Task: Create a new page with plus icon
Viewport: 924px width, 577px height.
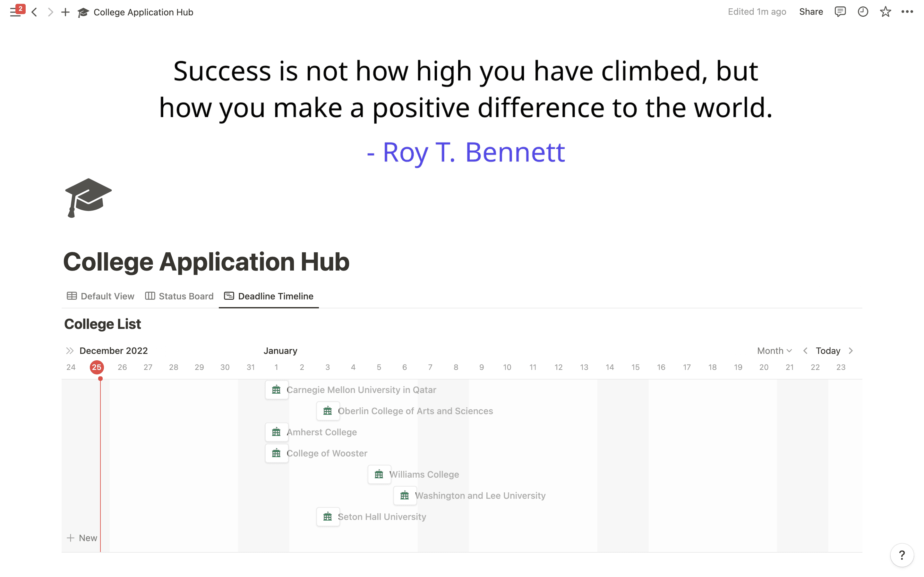Action: coord(65,12)
